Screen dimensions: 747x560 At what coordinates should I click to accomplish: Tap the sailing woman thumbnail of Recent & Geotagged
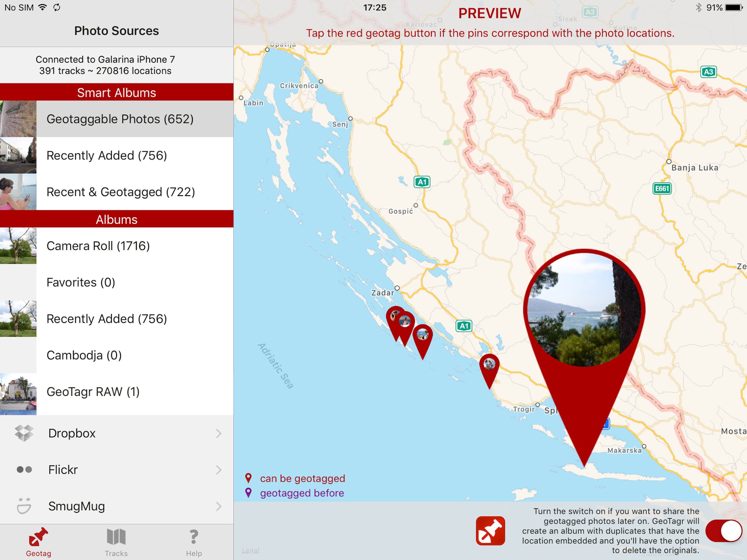18,192
